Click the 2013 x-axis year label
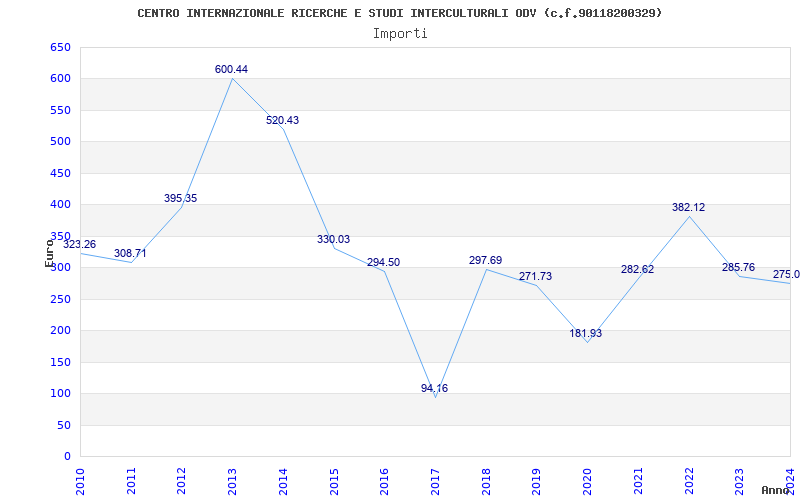 pos(232,481)
